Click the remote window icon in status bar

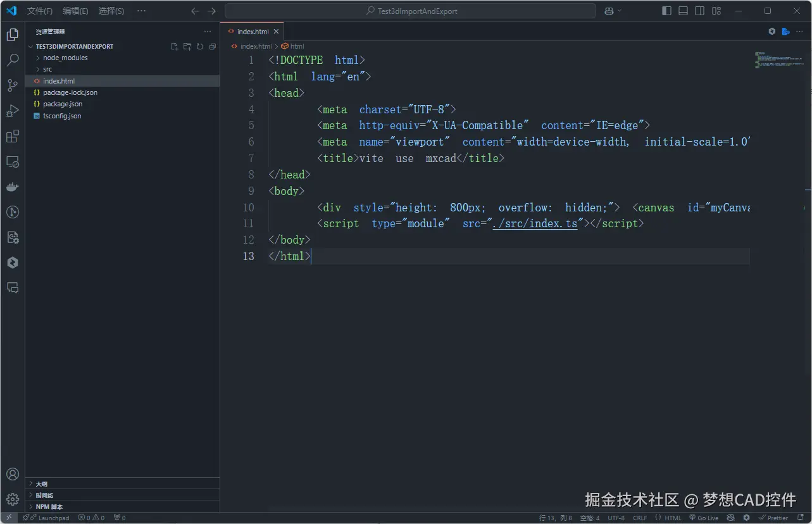tap(9, 518)
